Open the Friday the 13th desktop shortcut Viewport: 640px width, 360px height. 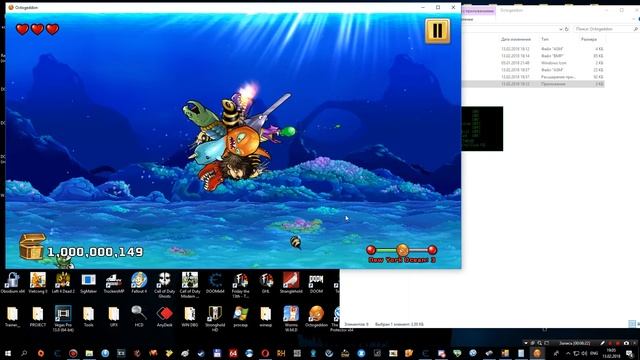(240, 285)
